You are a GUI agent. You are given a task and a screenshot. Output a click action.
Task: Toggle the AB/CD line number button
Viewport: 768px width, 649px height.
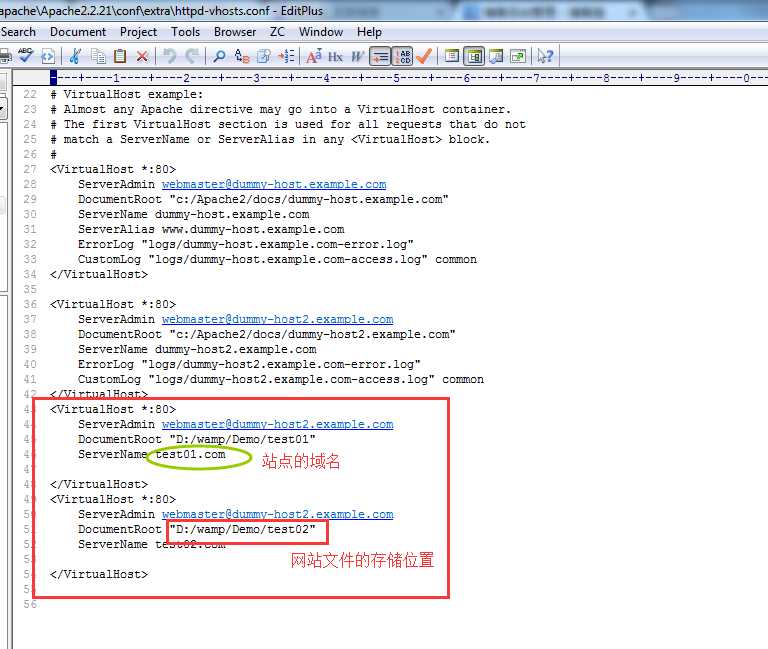[403, 56]
